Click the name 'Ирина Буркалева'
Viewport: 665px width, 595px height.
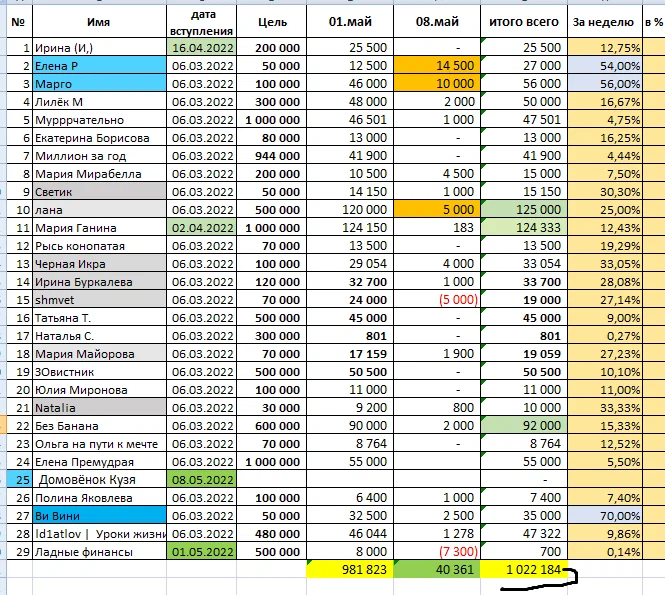coord(99,282)
